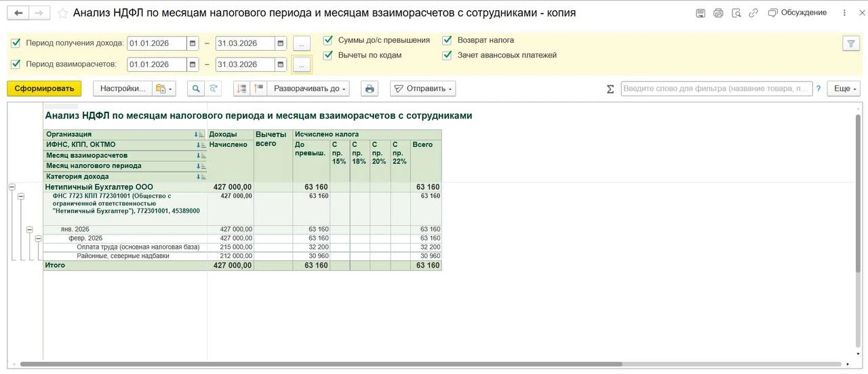Click ellipsis button next to settlements period
This screenshot has height=374, width=868.
[302, 64]
